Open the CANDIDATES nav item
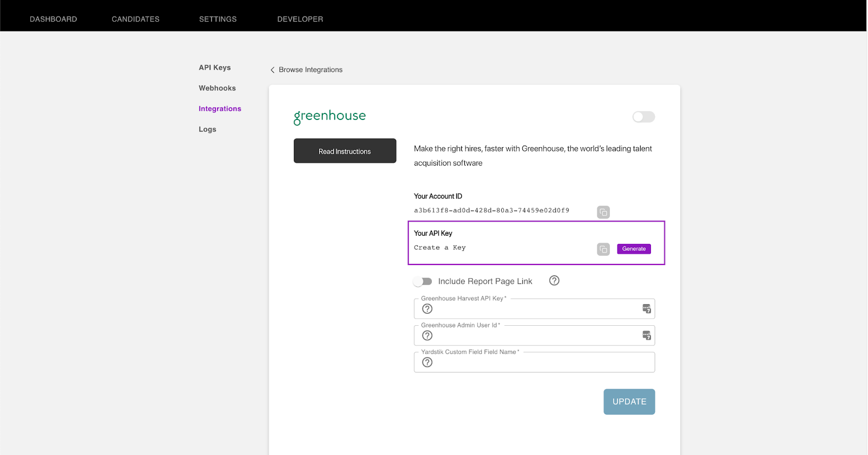Image resolution: width=868 pixels, height=455 pixels. [x=136, y=19]
